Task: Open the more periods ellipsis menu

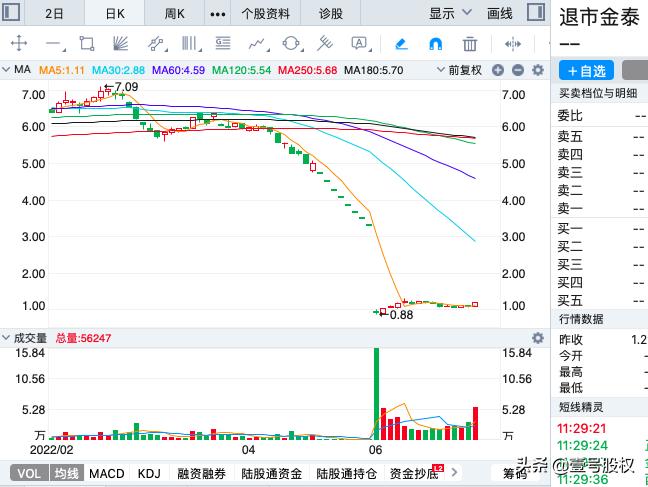Action: pos(218,14)
